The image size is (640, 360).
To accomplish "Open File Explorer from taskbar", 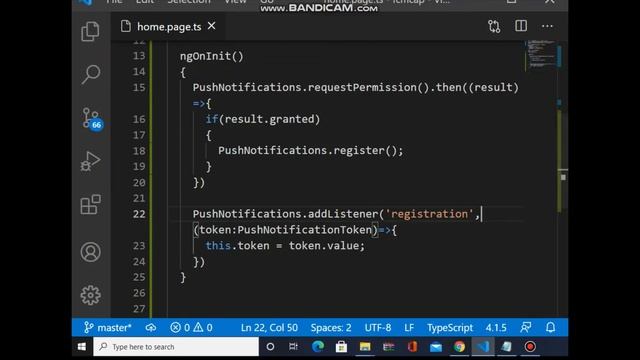I will point(364,347).
